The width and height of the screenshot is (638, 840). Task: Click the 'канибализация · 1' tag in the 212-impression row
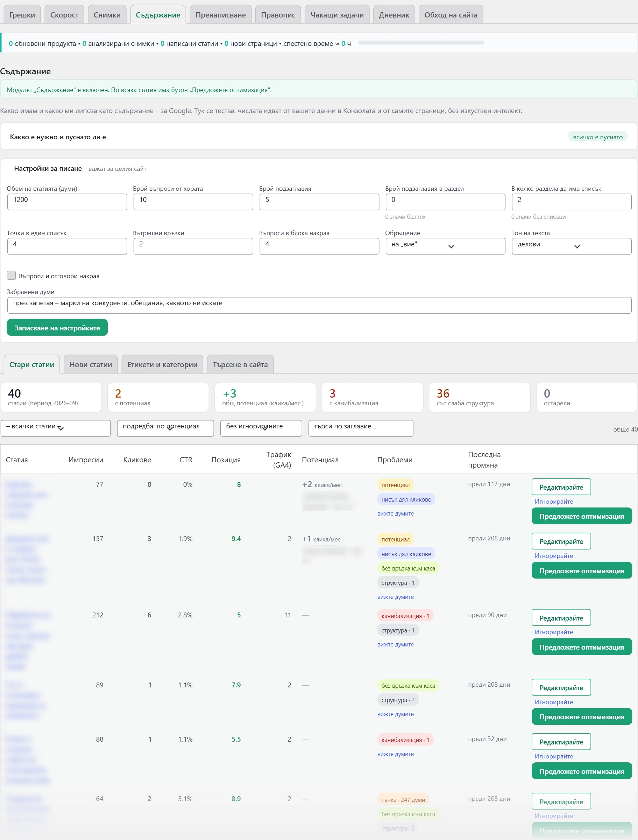(405, 615)
